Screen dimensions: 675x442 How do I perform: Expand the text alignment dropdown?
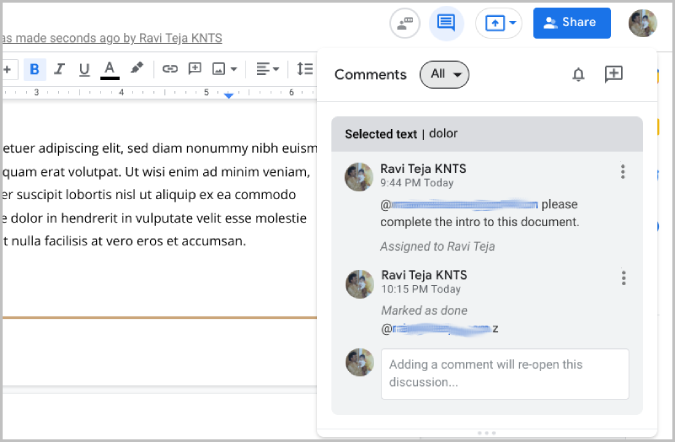(x=266, y=69)
